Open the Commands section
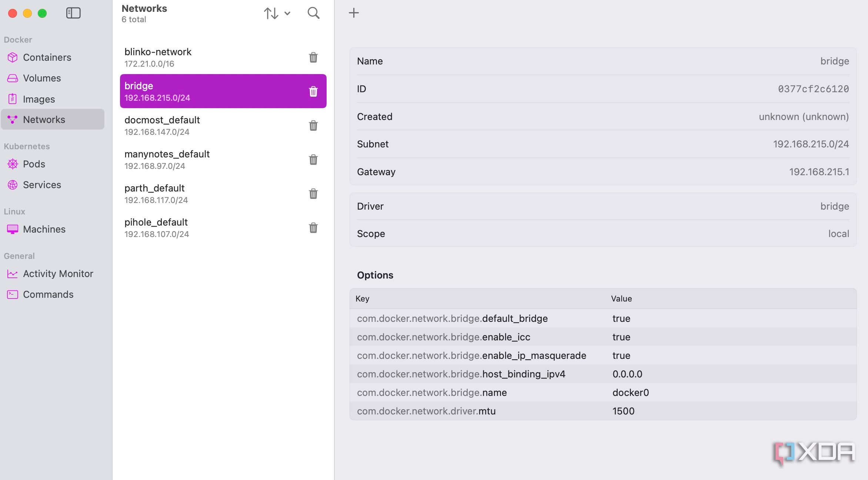This screenshot has height=480, width=868. pos(53,294)
